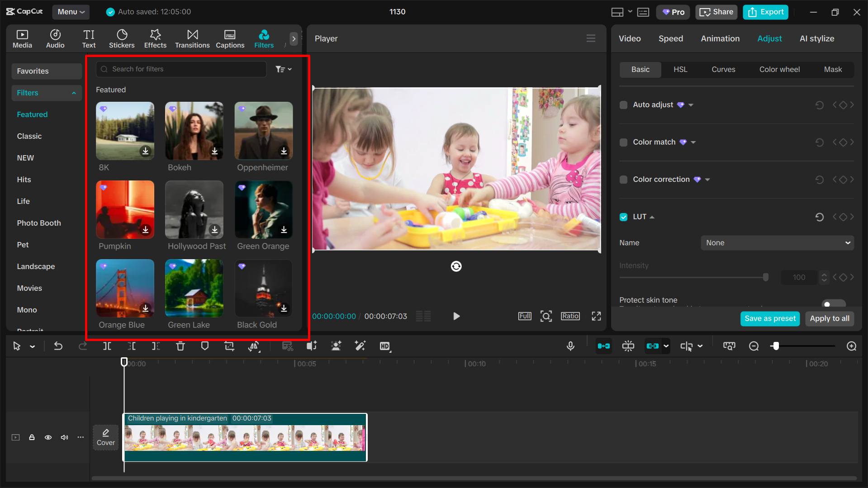Select the delete (trash) icon above the timeline
Viewport: 868px width, 488px height.
pos(180,346)
